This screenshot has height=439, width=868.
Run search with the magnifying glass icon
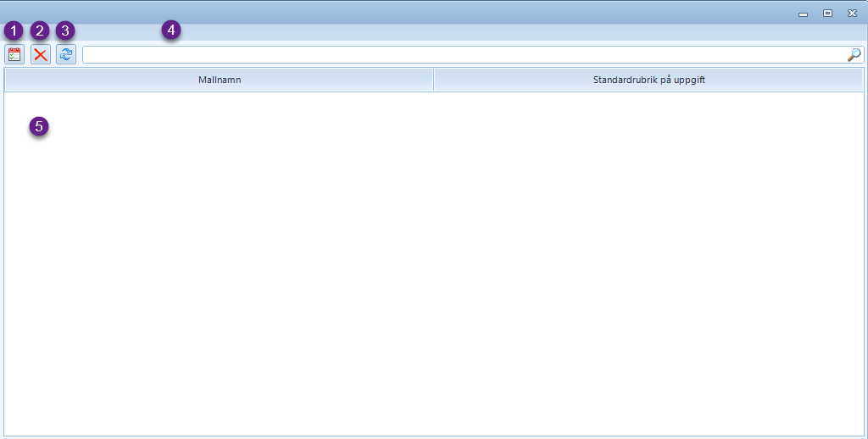(854, 55)
